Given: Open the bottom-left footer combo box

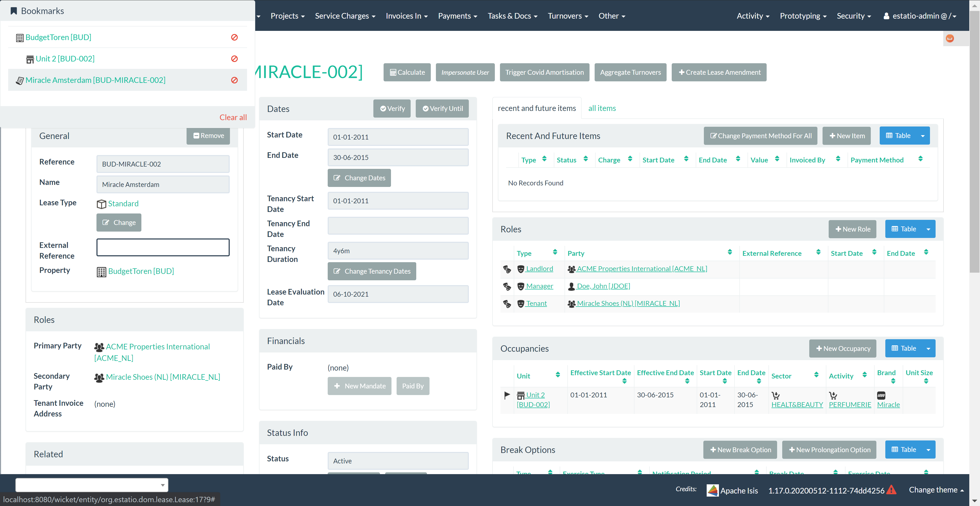Looking at the screenshot, I should point(92,485).
